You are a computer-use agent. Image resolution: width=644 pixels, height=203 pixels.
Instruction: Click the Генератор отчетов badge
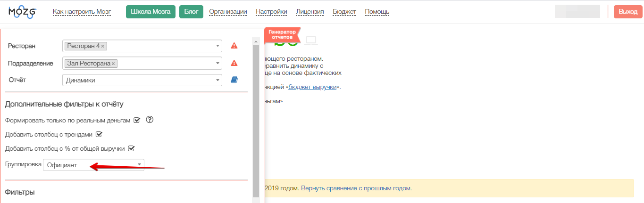point(283,34)
